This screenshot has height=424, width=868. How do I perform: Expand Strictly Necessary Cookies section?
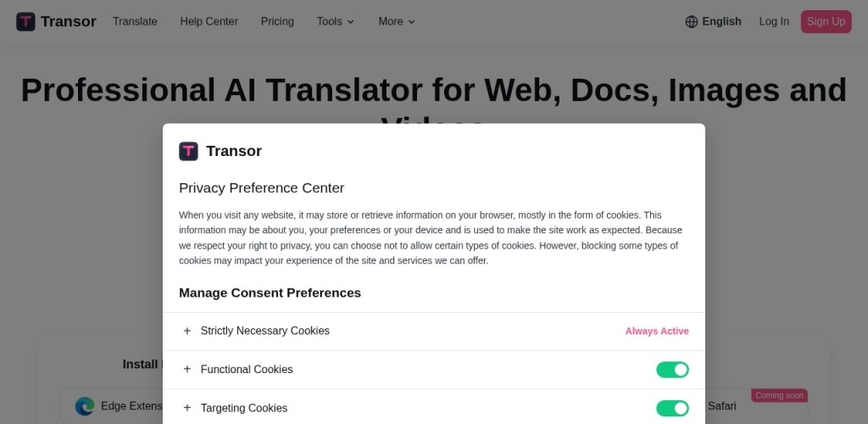(187, 331)
